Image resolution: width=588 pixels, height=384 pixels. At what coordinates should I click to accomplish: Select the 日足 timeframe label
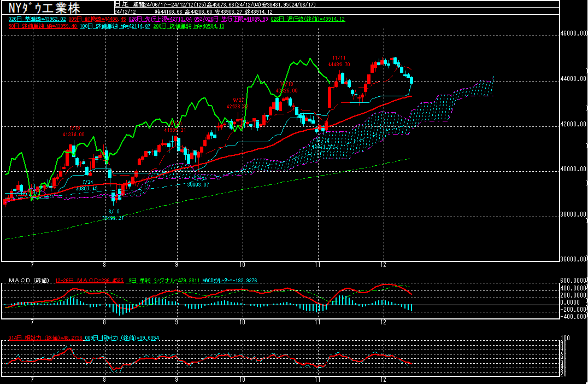(121, 4)
